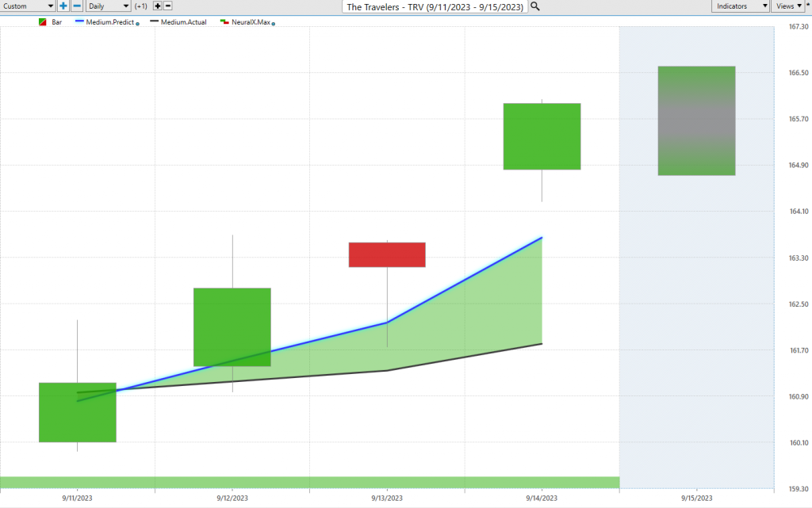The image size is (812, 508).
Task: Click the blue Medium.Predict legend line
Action: [x=79, y=21]
